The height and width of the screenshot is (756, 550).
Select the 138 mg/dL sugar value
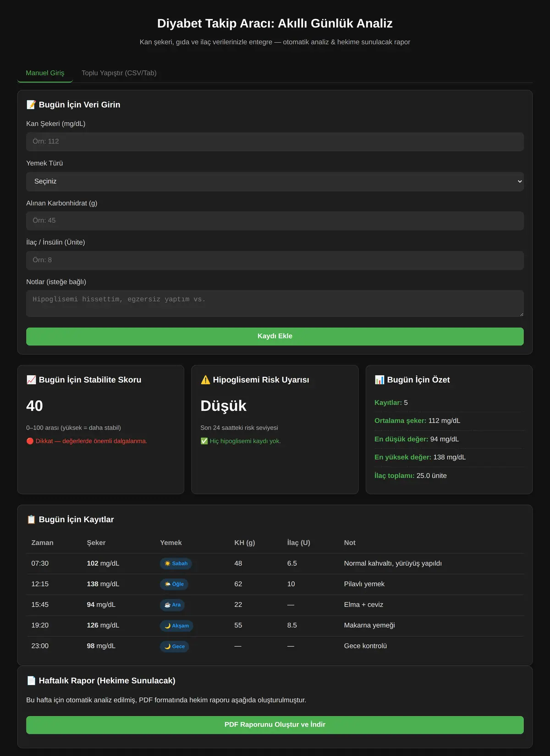coord(103,584)
